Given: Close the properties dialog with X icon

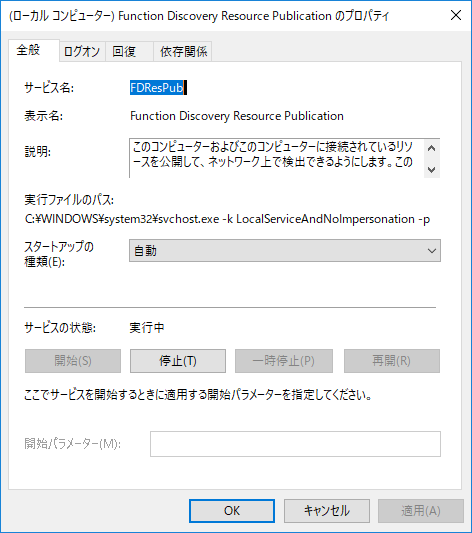Looking at the screenshot, I should [456, 15].
